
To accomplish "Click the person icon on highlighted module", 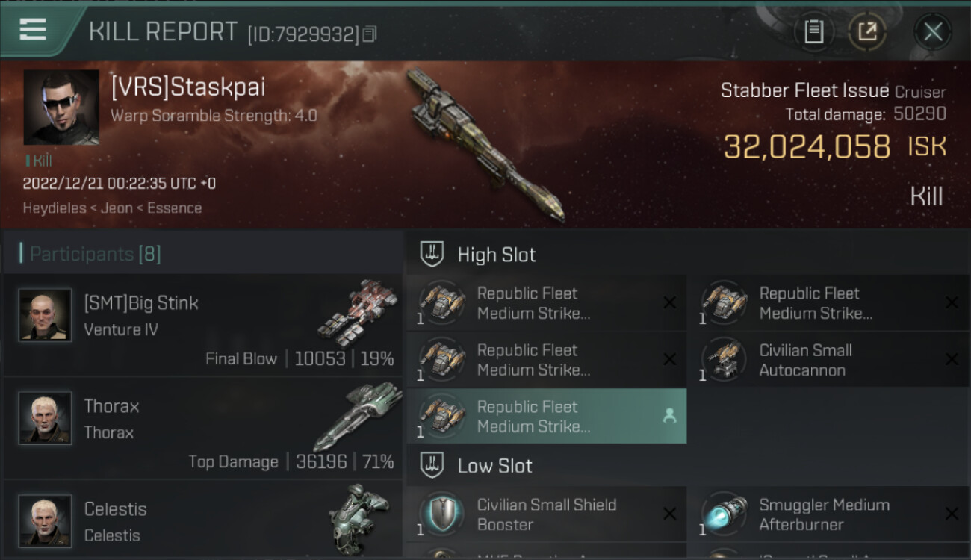I will tap(669, 417).
